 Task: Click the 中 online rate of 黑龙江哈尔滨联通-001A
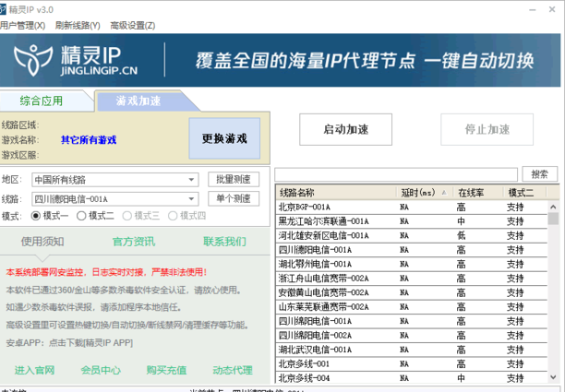pos(461,221)
